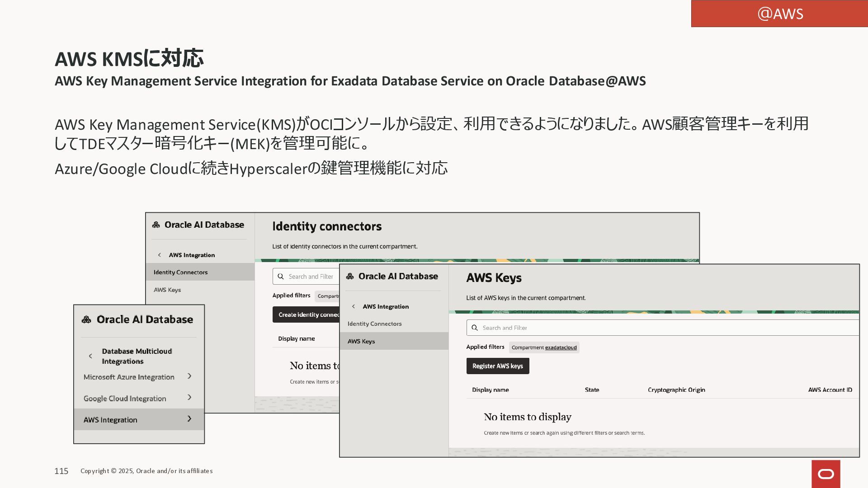Click the back chevron beside AWS Integration in the AWS Keys panel
Image resolution: width=868 pixels, height=488 pixels.
click(354, 306)
